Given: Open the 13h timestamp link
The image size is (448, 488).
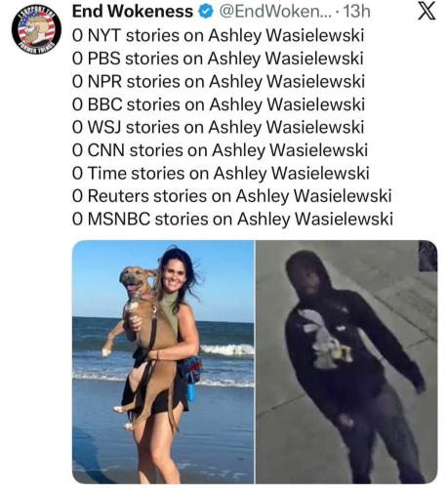Looking at the screenshot, I should (356, 12).
